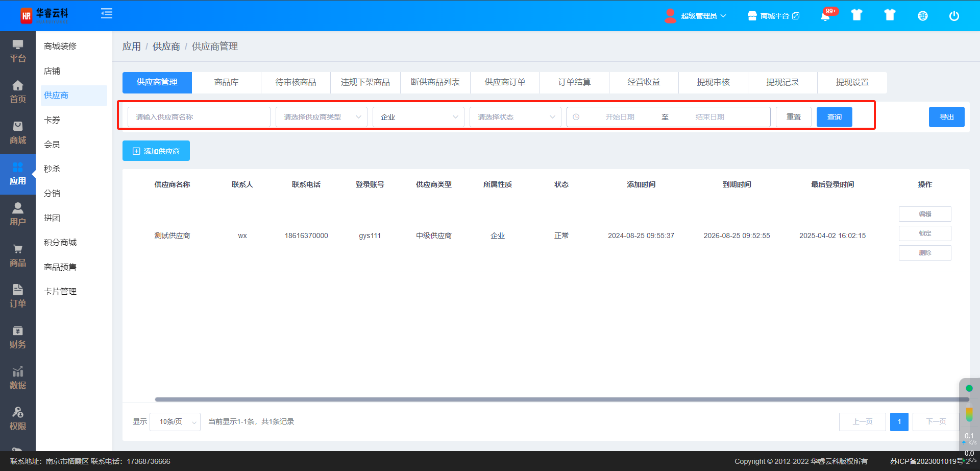Switch to the 提现审核 tab
This screenshot has height=471, width=980.
coord(713,82)
